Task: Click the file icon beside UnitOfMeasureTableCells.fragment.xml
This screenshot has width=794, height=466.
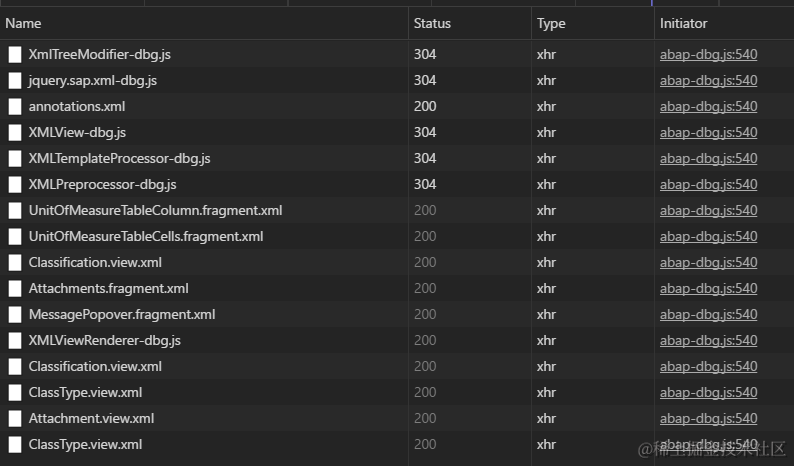Action: [x=15, y=237]
